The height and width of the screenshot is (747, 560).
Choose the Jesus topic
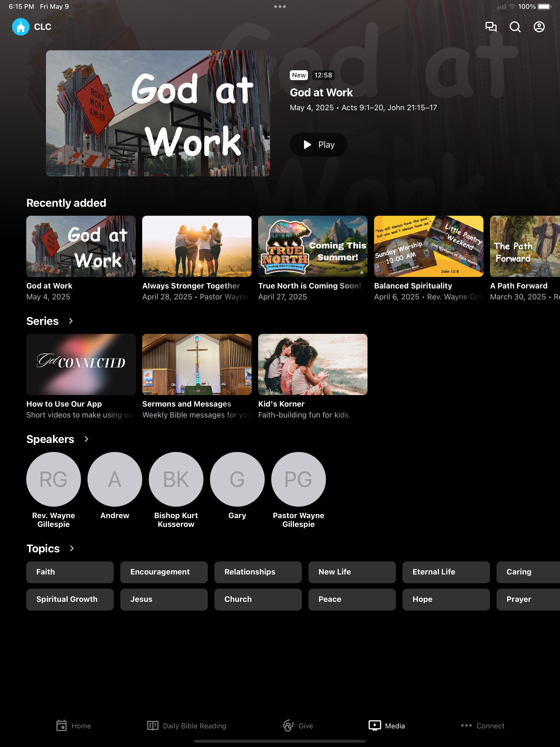[164, 599]
